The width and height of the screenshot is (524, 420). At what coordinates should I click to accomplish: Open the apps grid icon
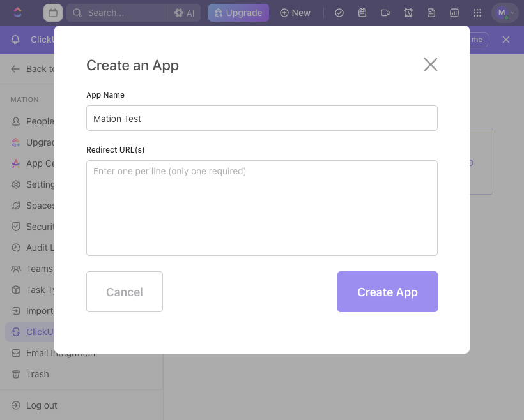477,13
